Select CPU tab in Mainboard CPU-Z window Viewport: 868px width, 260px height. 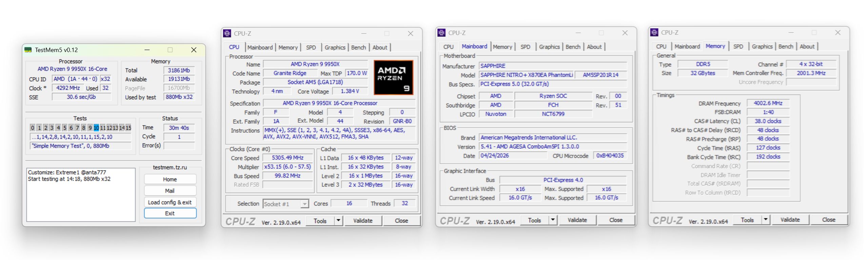[448, 47]
